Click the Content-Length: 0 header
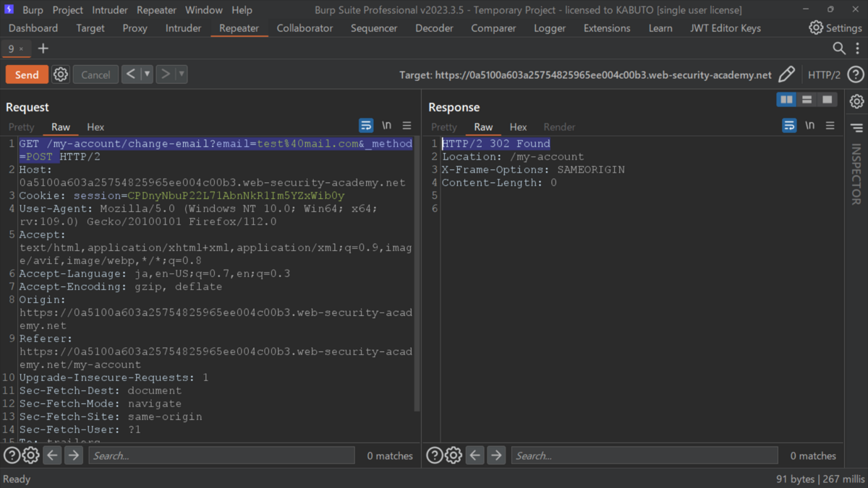This screenshot has height=488, width=868. point(499,182)
